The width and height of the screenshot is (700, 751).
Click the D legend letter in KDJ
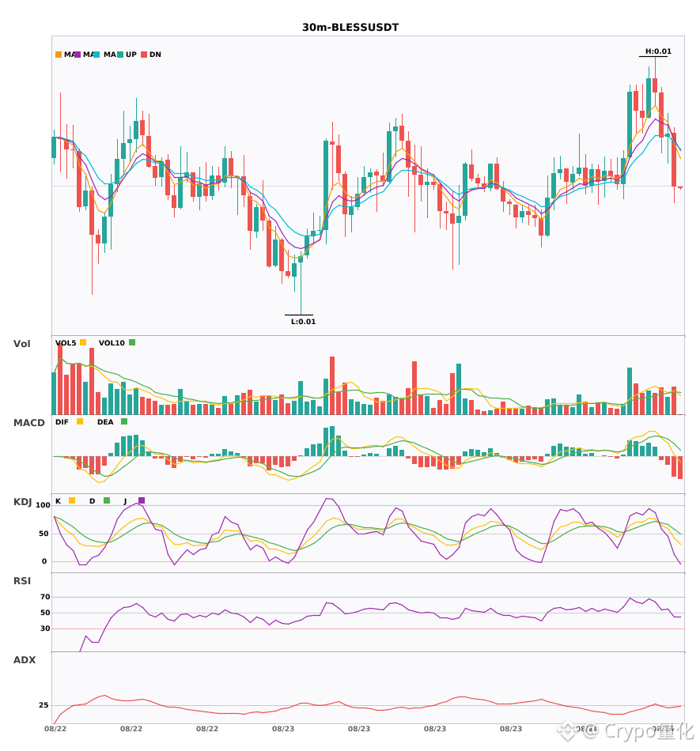[x=92, y=501]
